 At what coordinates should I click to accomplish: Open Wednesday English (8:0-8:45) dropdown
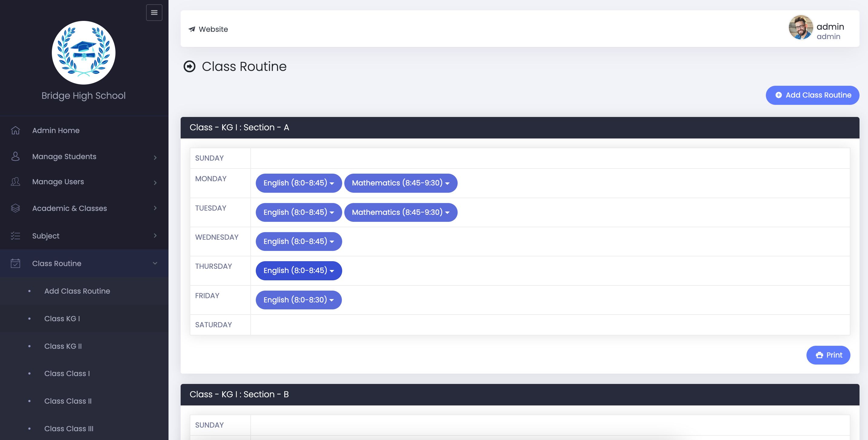299,242
